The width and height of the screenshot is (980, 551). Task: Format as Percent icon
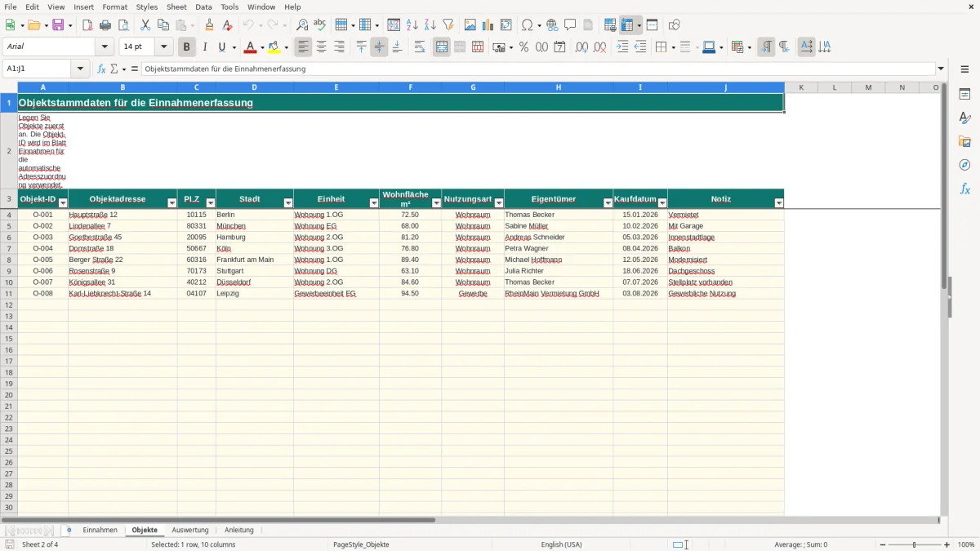tap(523, 47)
